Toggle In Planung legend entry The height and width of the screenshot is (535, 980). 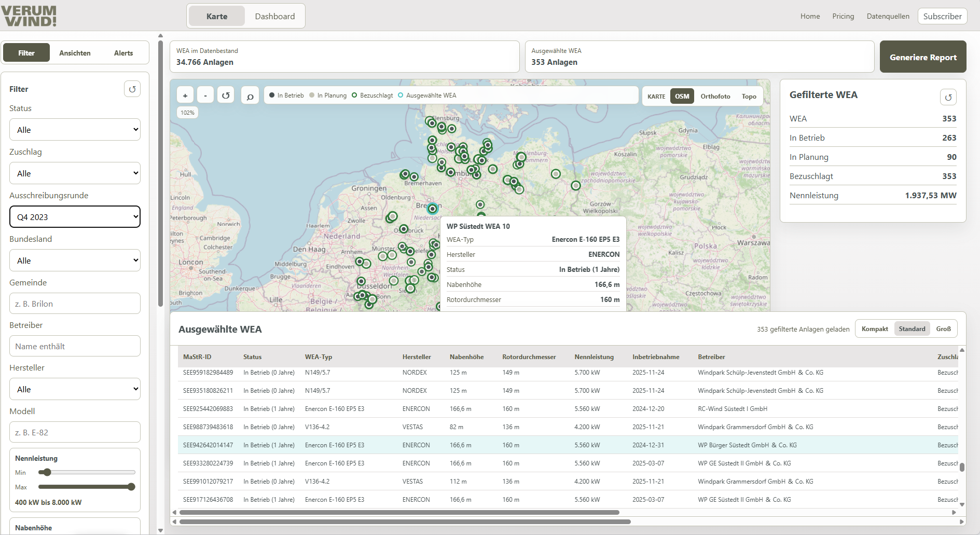(x=328, y=95)
